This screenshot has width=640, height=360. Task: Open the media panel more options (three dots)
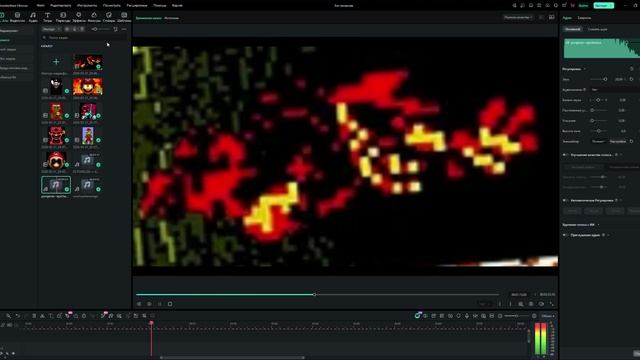[x=124, y=29]
